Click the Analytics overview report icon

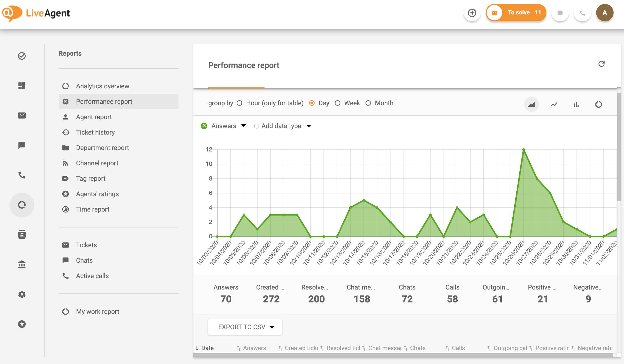[x=65, y=86]
